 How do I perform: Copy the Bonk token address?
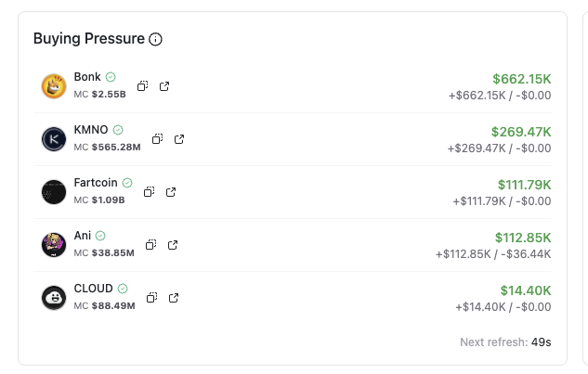[142, 86]
